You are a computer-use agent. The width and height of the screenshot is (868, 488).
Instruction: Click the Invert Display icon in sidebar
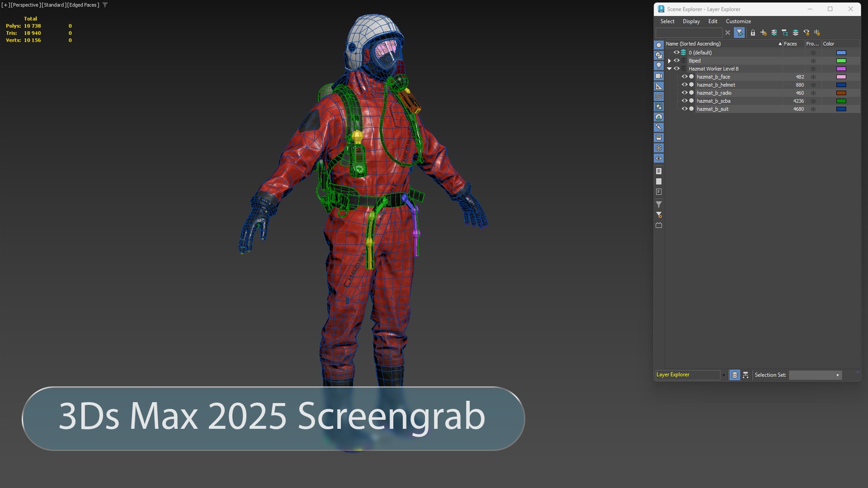[x=659, y=192]
